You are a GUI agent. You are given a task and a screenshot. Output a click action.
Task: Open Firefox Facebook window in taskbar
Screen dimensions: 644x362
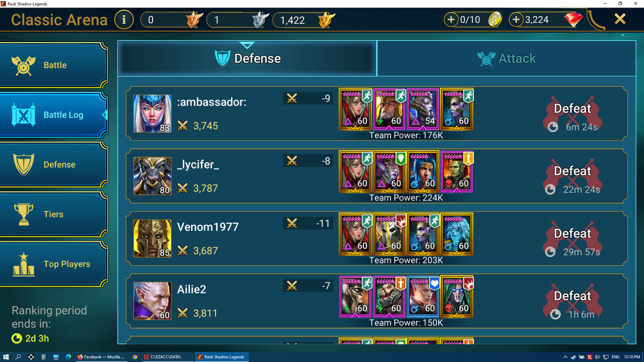coord(101,357)
